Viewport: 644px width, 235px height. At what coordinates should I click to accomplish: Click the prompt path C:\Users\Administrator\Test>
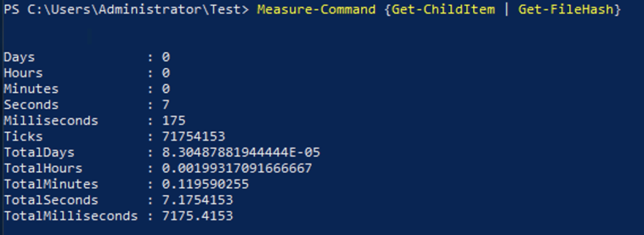(138, 9)
